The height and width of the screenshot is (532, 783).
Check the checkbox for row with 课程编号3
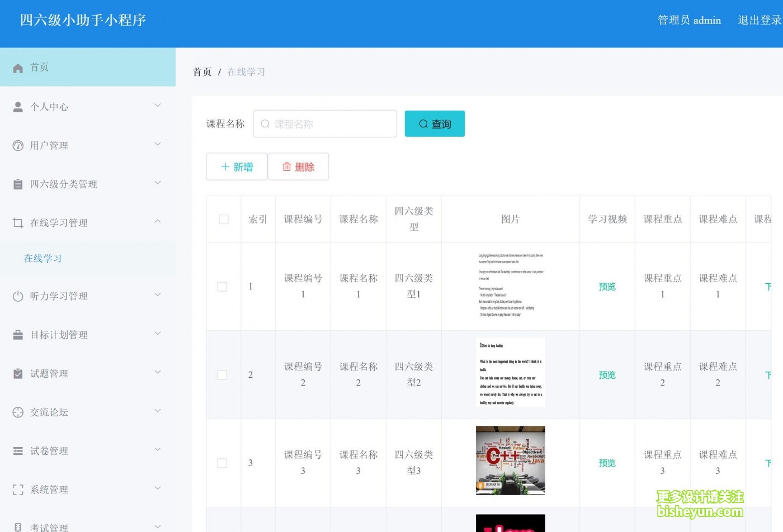click(223, 463)
